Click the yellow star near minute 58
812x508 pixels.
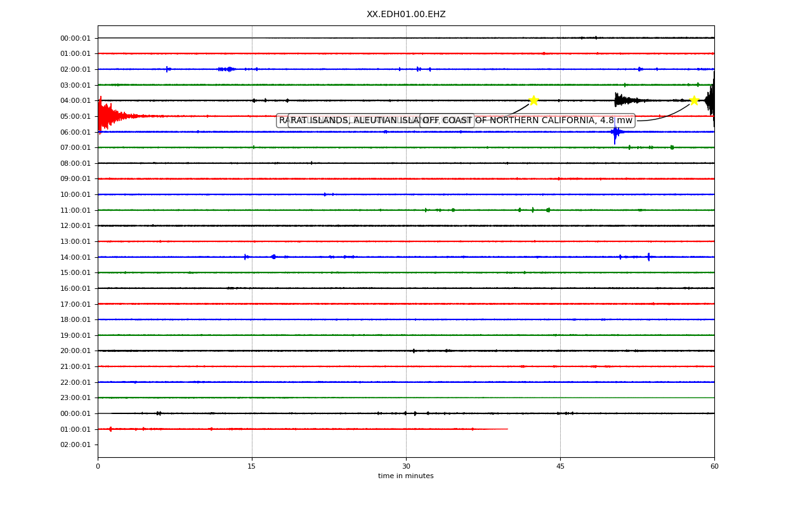694,100
